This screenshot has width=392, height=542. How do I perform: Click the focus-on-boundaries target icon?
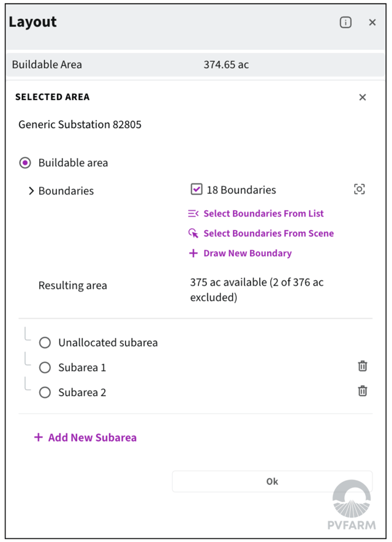[x=360, y=189]
